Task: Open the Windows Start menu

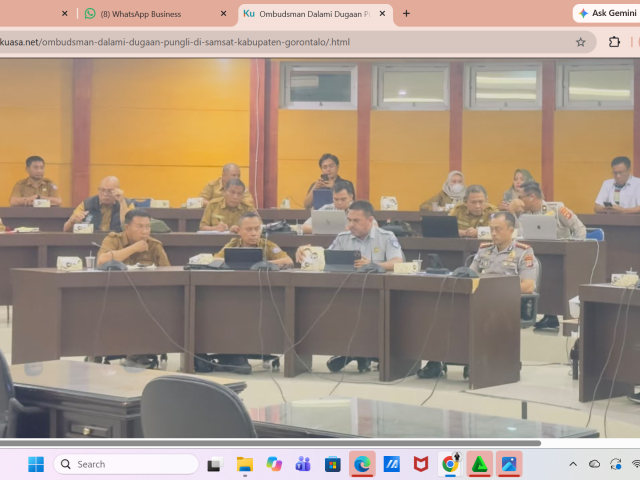Action: pyautogui.click(x=36, y=464)
